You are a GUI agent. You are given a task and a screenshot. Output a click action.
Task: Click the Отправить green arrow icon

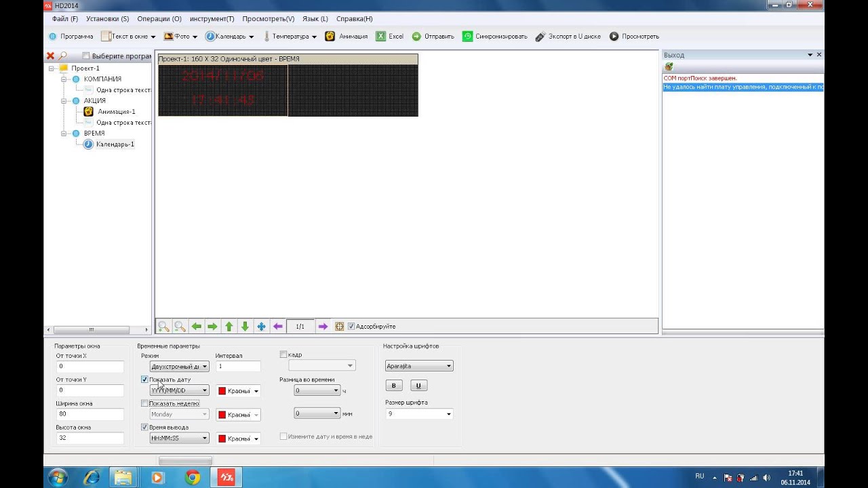[x=416, y=37]
